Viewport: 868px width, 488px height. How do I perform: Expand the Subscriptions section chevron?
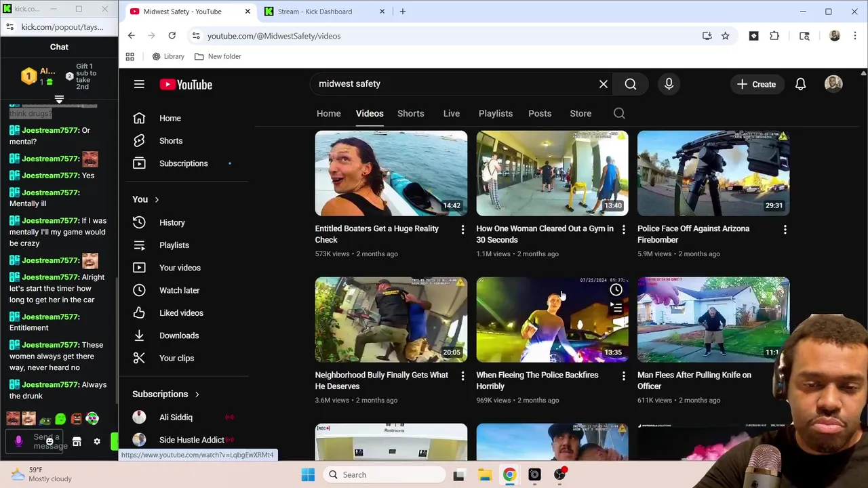(197, 394)
